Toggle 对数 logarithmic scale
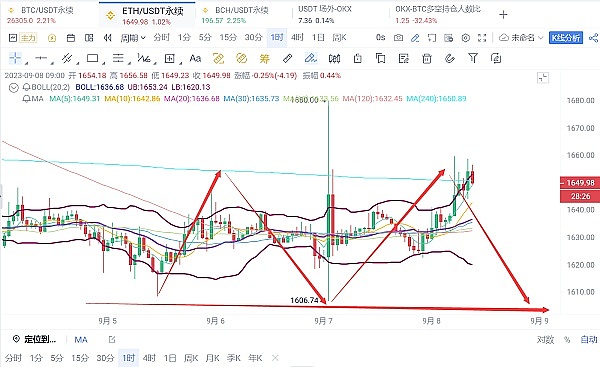The height and width of the screenshot is (367, 600). 545,339
